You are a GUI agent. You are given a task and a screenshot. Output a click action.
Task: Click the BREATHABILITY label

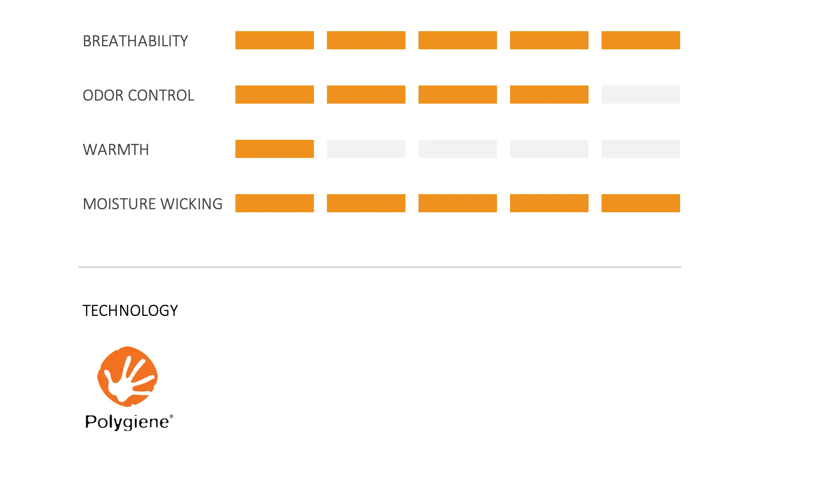pyautogui.click(x=135, y=41)
